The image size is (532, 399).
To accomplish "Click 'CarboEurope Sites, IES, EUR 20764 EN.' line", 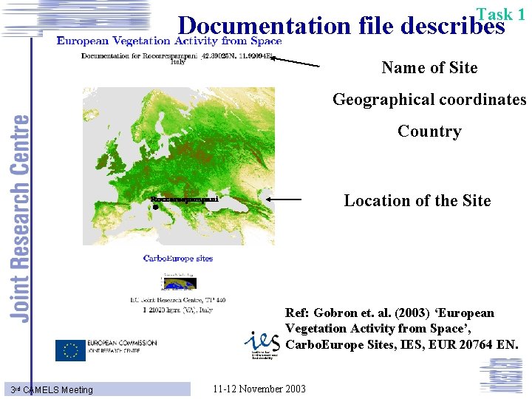I will [402, 345].
